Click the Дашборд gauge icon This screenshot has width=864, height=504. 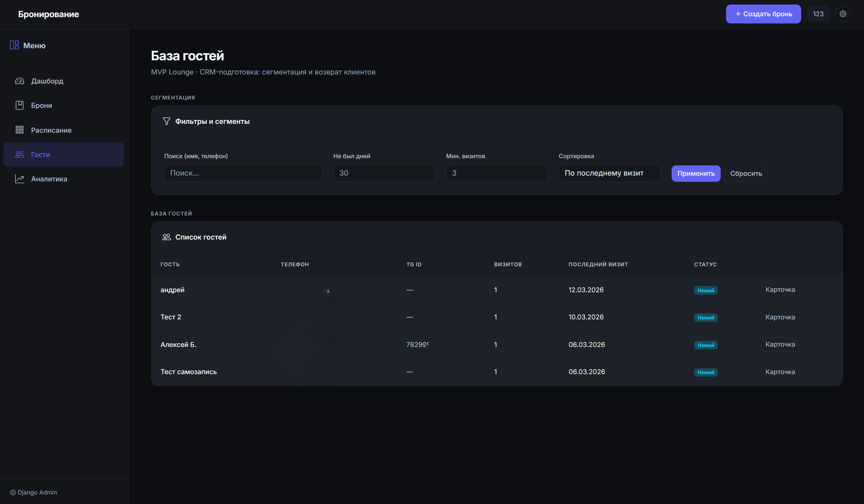tap(19, 81)
